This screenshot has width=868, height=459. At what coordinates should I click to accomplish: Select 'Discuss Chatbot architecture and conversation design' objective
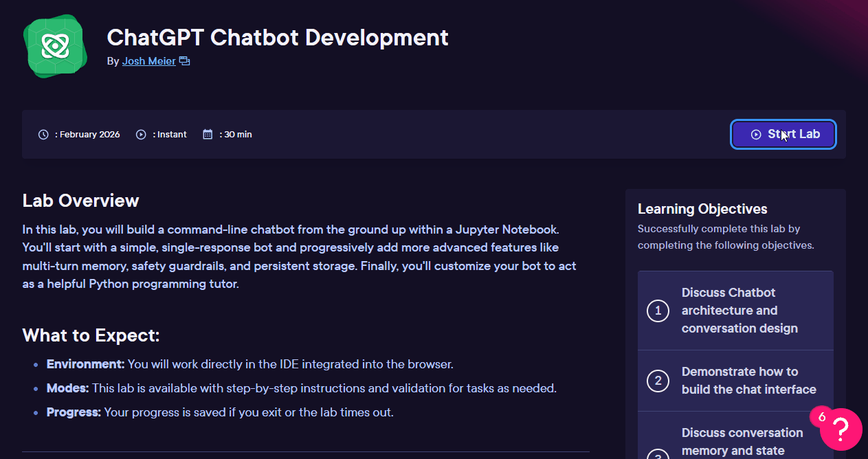[735, 311]
